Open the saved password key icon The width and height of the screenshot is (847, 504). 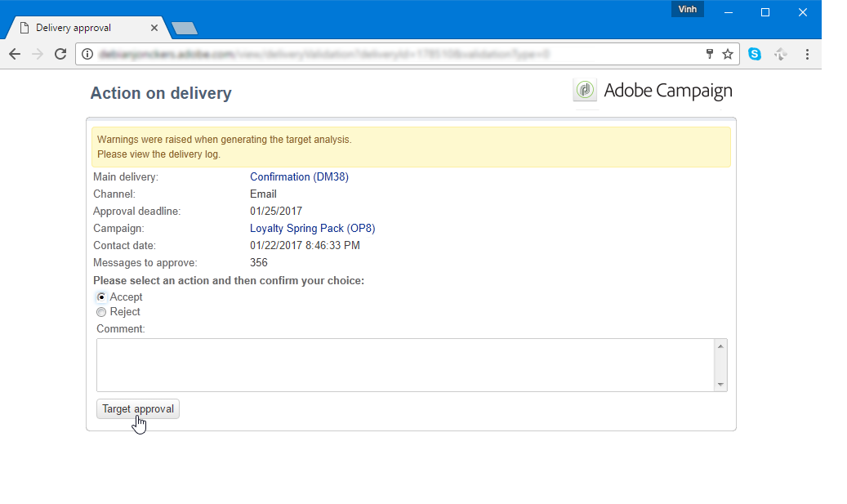click(x=710, y=54)
